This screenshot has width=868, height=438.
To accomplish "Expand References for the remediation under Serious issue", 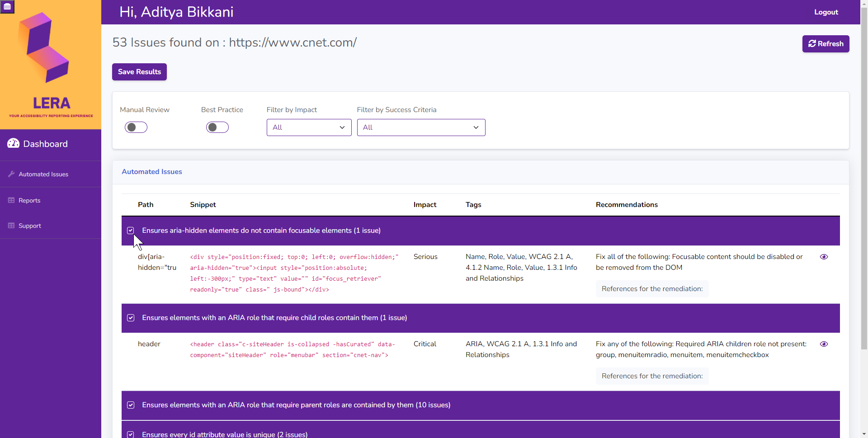I will pyautogui.click(x=652, y=289).
